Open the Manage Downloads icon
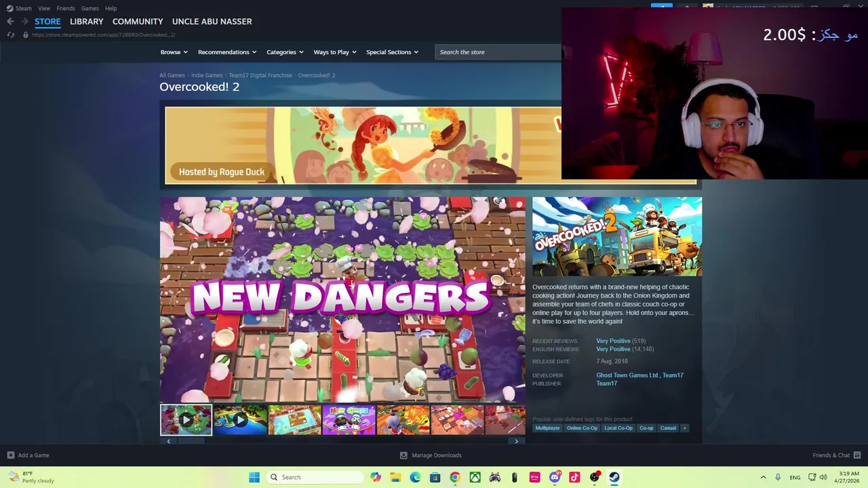868x488 pixels. point(403,455)
